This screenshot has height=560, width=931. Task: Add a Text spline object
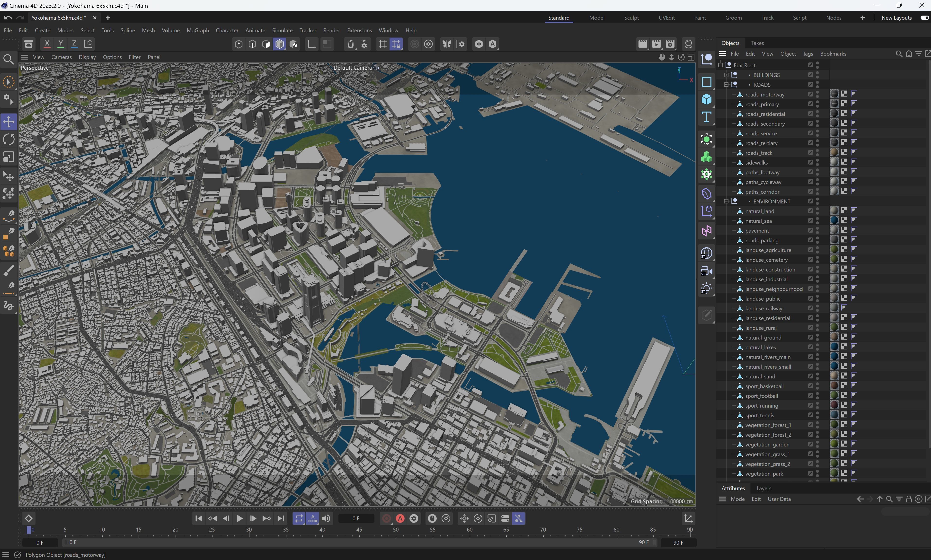coord(707,117)
